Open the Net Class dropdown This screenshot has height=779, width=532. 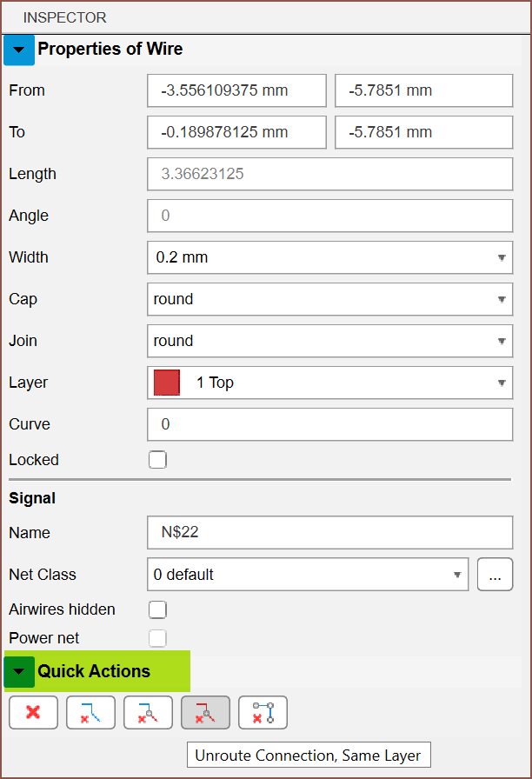point(307,575)
